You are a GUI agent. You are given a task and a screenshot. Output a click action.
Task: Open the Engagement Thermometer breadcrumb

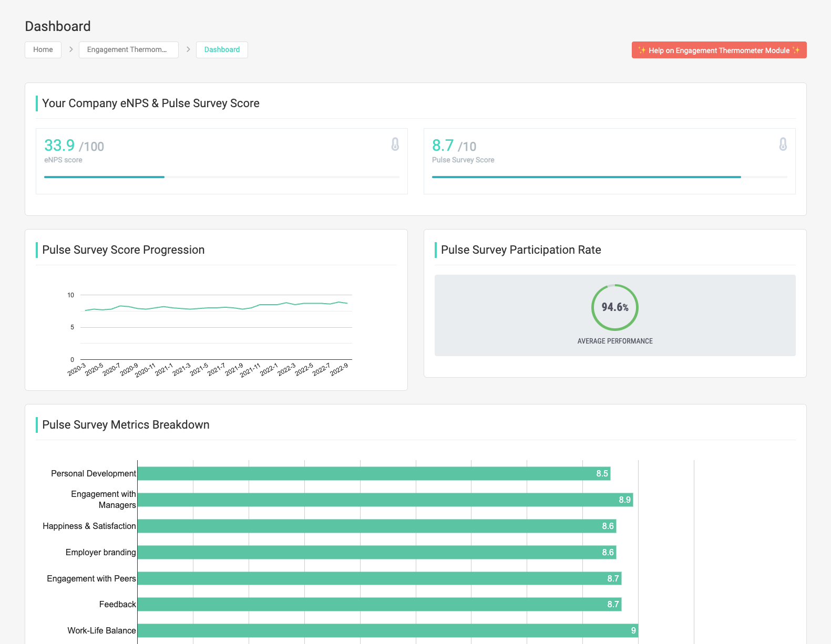(x=129, y=50)
